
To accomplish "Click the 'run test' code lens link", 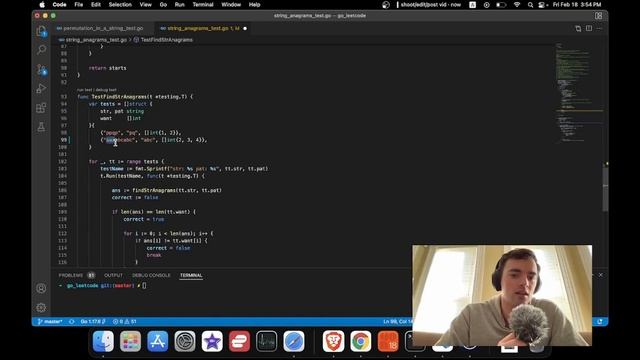I will click(84, 90).
